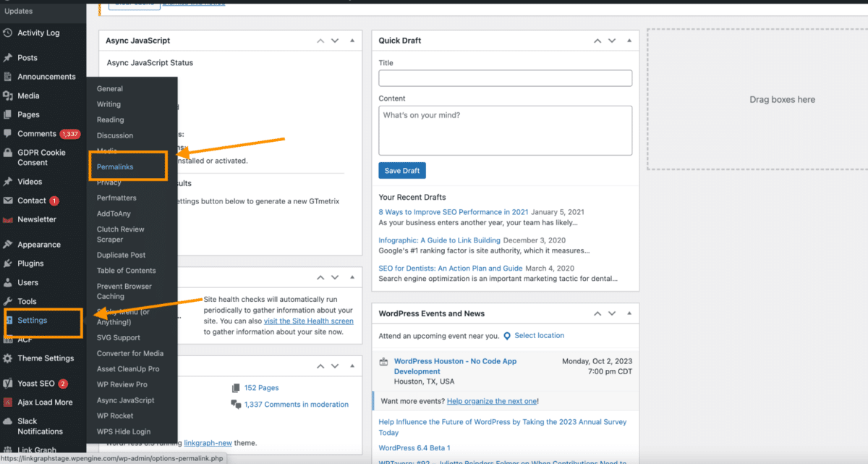This screenshot has width=868, height=464.
Task: Click the Contact envelope icon
Action: click(7, 201)
